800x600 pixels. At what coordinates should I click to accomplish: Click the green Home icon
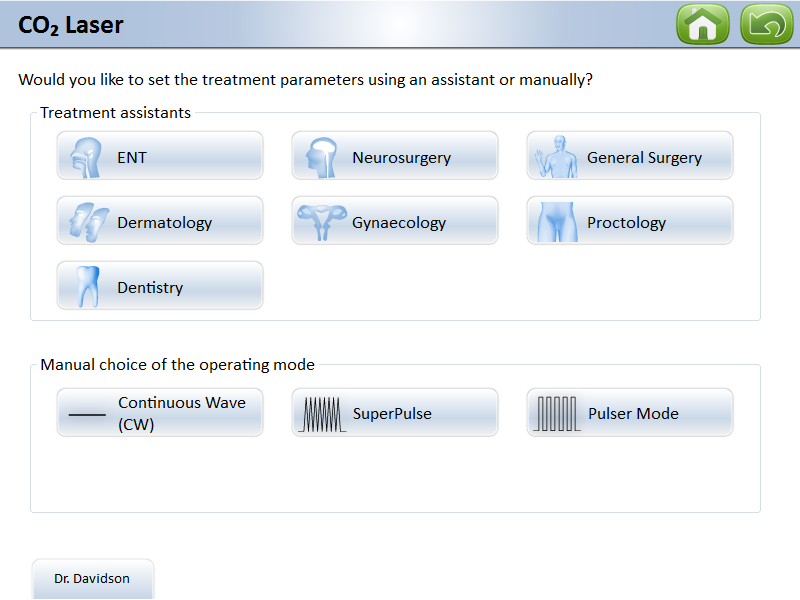703,24
